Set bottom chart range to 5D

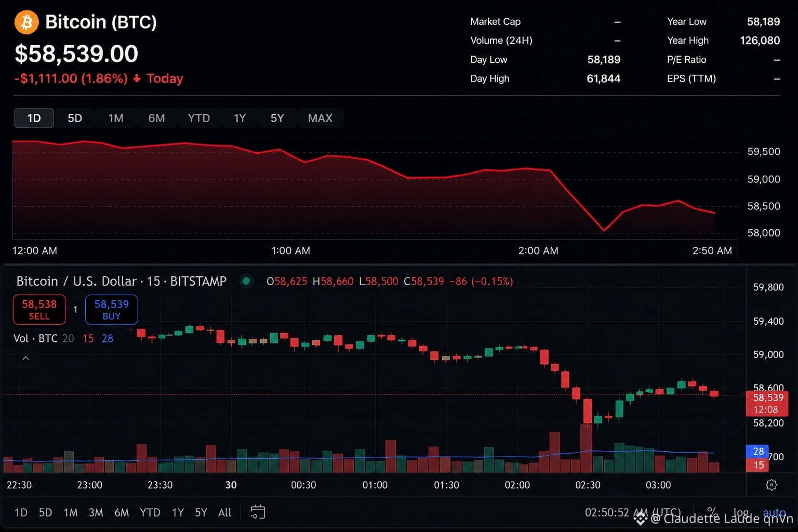[45, 513]
